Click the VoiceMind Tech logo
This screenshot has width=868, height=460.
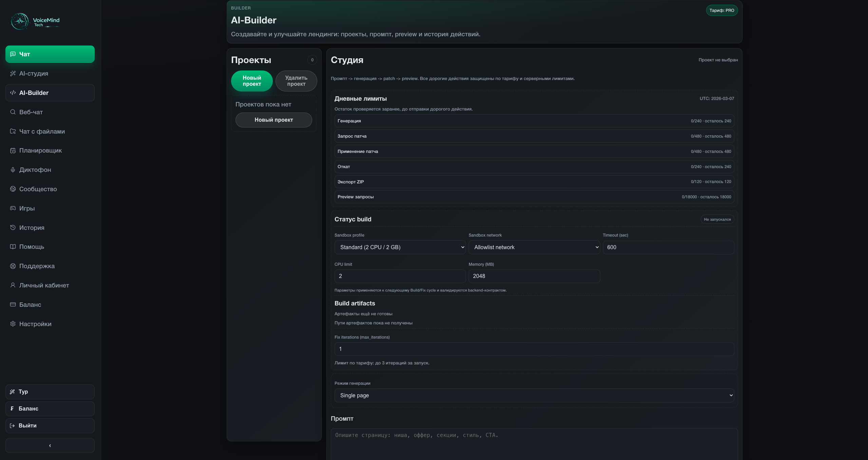pyautogui.click(x=35, y=21)
